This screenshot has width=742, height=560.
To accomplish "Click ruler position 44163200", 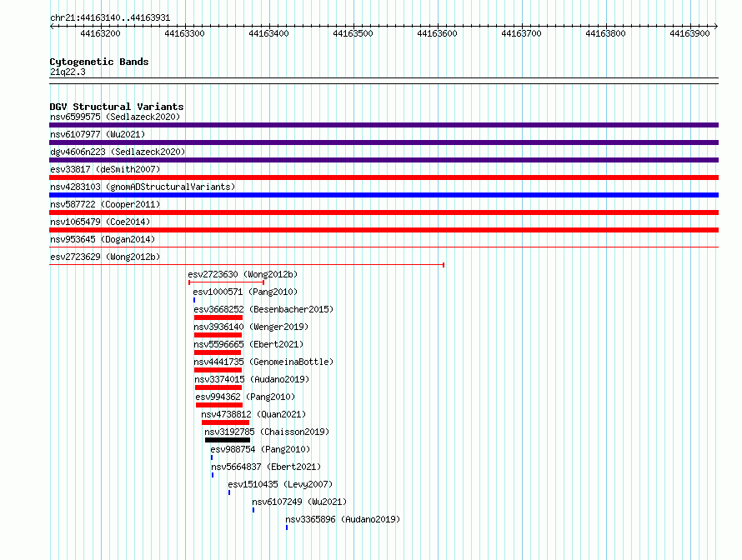I will 100,33.
